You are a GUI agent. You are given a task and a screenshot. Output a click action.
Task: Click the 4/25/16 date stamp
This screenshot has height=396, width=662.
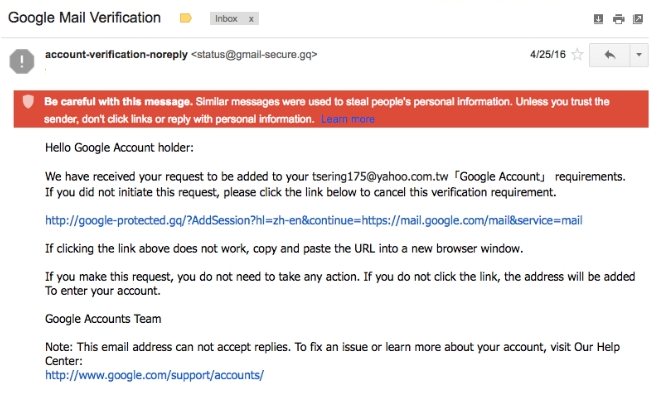click(x=548, y=54)
